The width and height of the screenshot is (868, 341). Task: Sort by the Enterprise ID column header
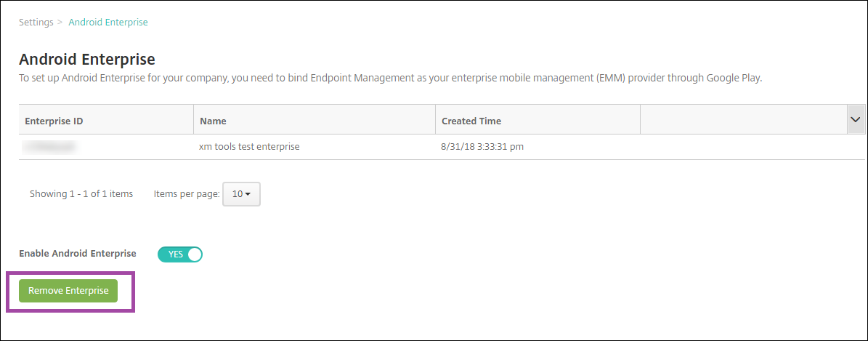pos(54,121)
